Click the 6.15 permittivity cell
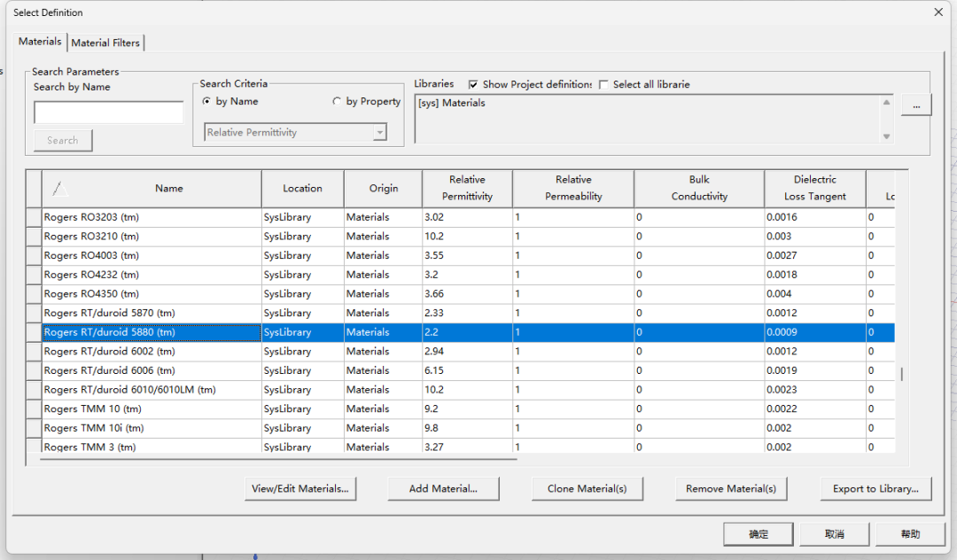The image size is (957, 560). click(467, 371)
